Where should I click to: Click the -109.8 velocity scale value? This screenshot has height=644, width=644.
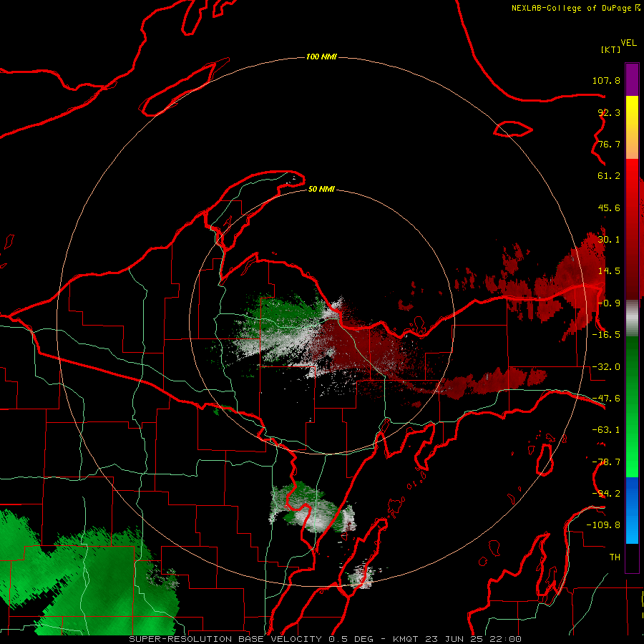coord(603,525)
